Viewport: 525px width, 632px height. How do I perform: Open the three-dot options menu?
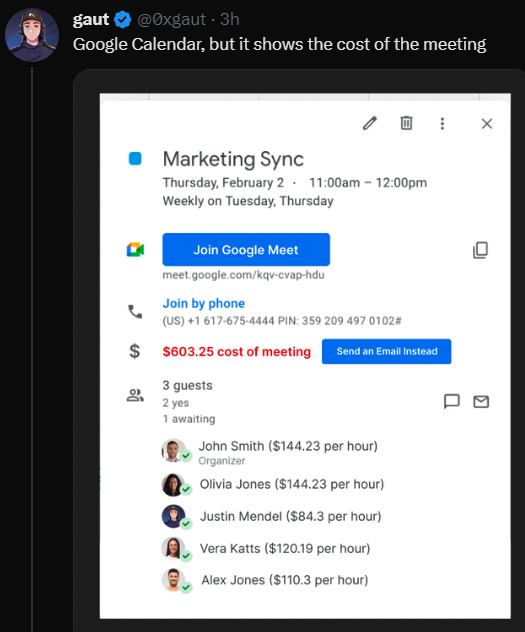(x=442, y=123)
